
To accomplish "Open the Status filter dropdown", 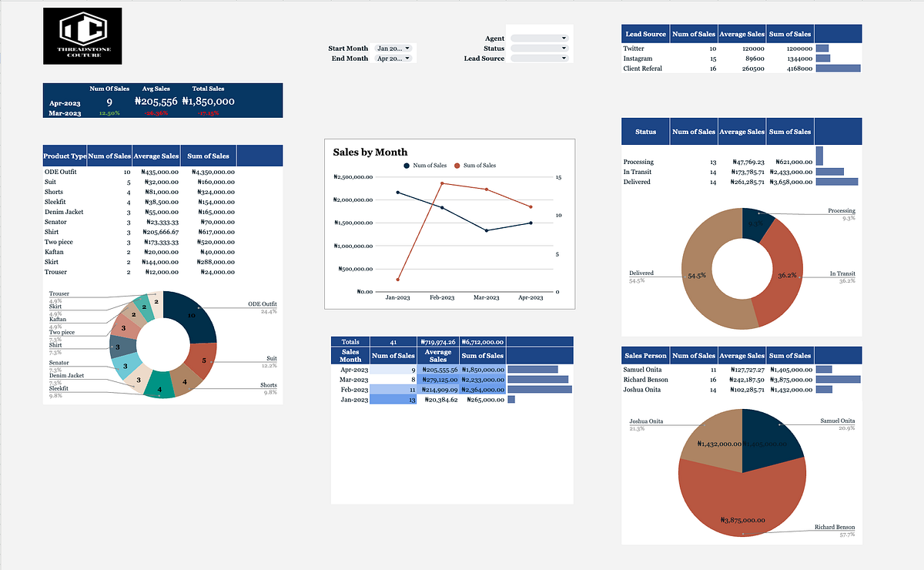I will click(x=541, y=47).
